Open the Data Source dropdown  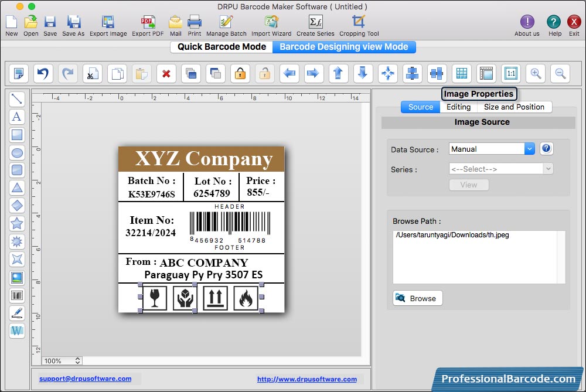492,149
